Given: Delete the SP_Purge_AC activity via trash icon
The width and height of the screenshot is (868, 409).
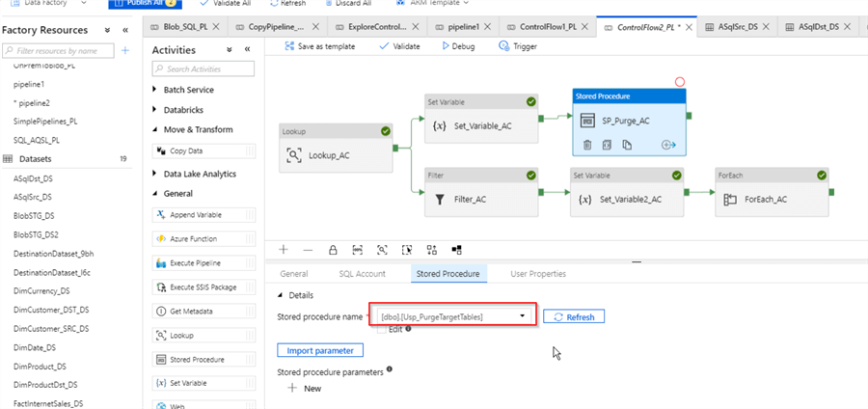Looking at the screenshot, I should pos(587,145).
